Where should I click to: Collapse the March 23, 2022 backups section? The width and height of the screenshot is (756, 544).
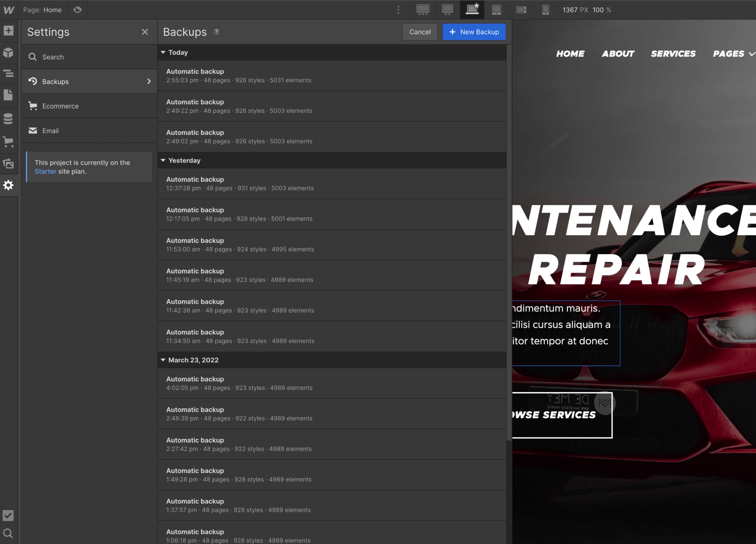pos(163,360)
